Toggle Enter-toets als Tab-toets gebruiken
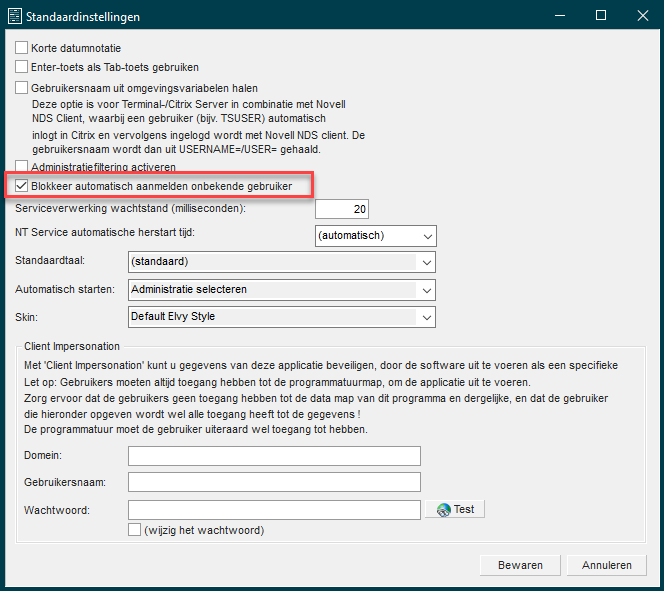Viewport: 664px width, 591px height. (22, 67)
